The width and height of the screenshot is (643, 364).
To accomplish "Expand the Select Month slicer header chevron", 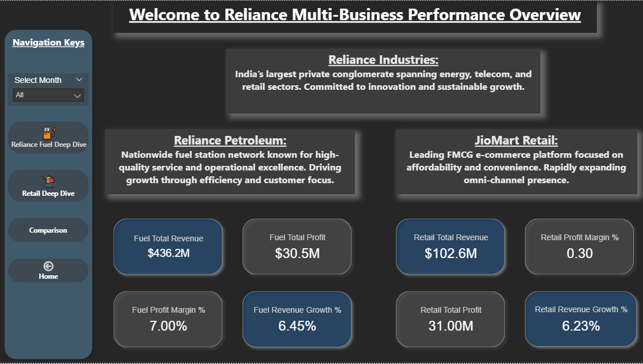I will 79,80.
